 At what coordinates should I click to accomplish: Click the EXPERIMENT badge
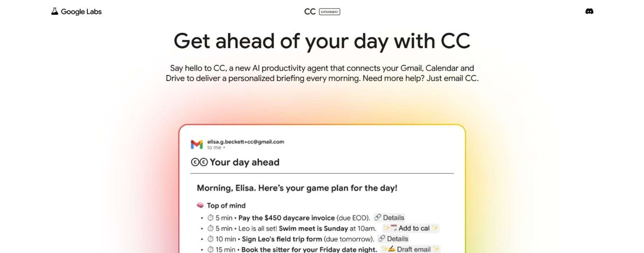[x=329, y=12]
